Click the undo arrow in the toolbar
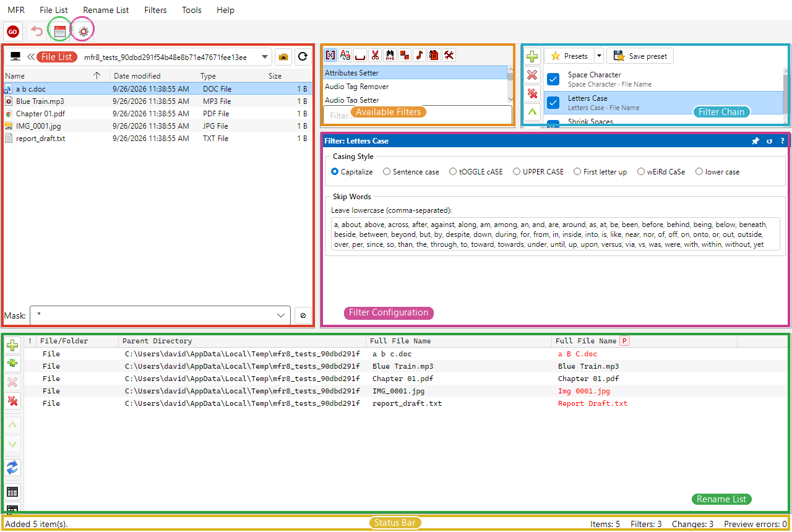792x532 pixels. (x=37, y=31)
